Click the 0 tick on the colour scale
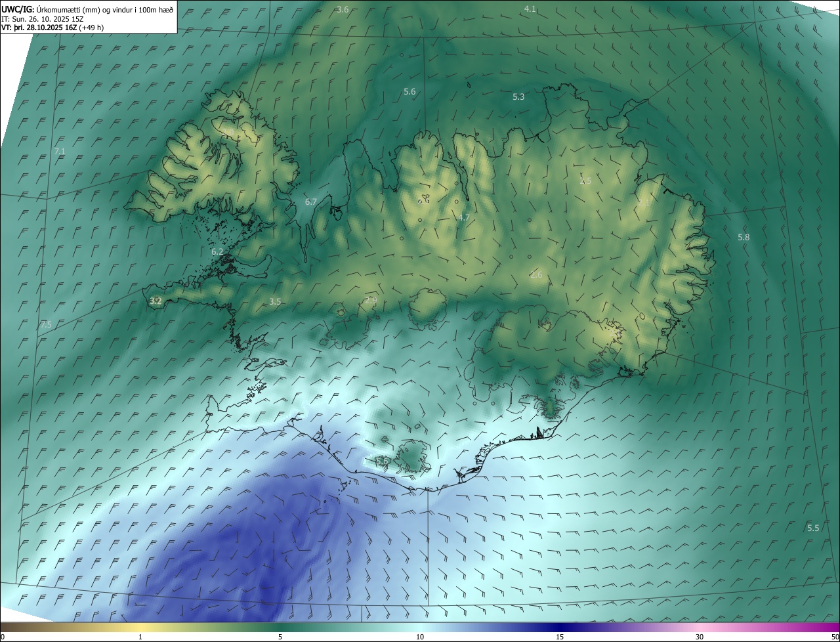Image resolution: width=840 pixels, height=642 pixels. coord(3,637)
